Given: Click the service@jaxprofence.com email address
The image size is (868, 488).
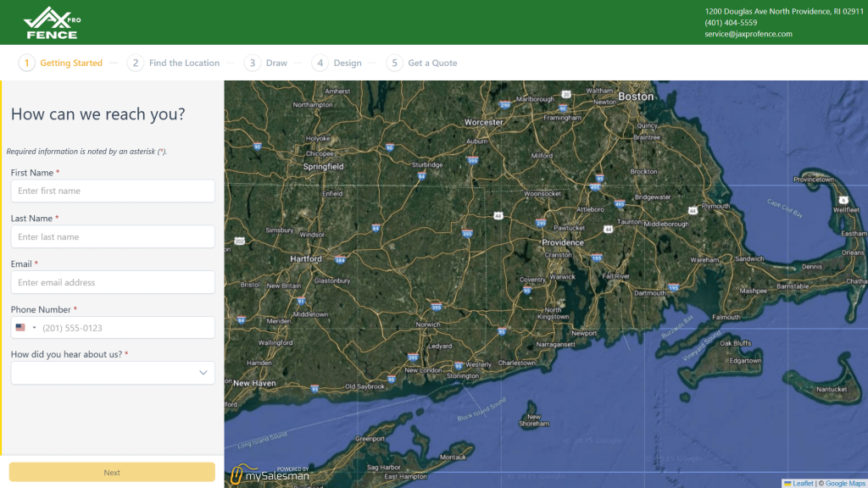Looking at the screenshot, I should [x=748, y=34].
